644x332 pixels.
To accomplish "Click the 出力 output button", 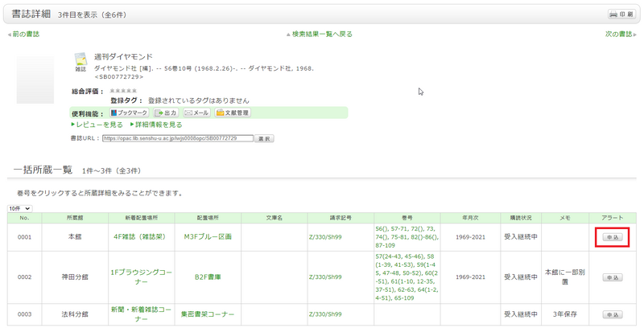I will click(166, 113).
